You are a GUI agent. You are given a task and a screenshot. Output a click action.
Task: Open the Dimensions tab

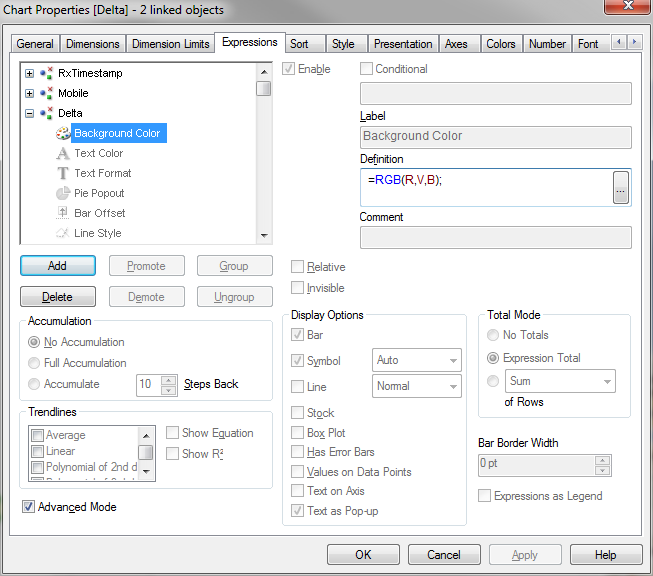(92, 44)
